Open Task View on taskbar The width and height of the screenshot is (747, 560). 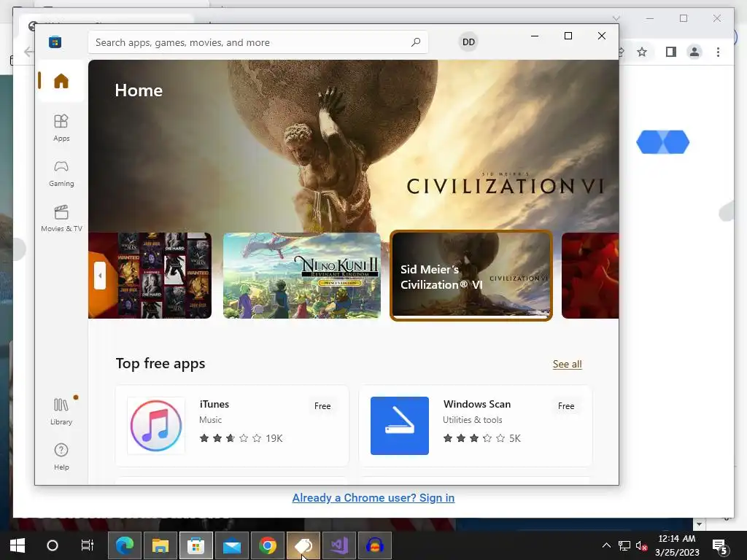(88, 545)
